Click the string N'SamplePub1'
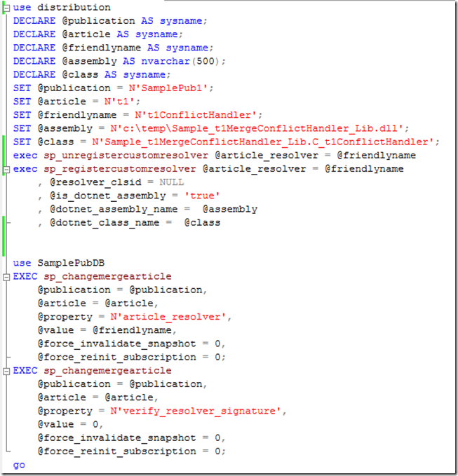The height and width of the screenshot is (476, 458). [x=168, y=88]
